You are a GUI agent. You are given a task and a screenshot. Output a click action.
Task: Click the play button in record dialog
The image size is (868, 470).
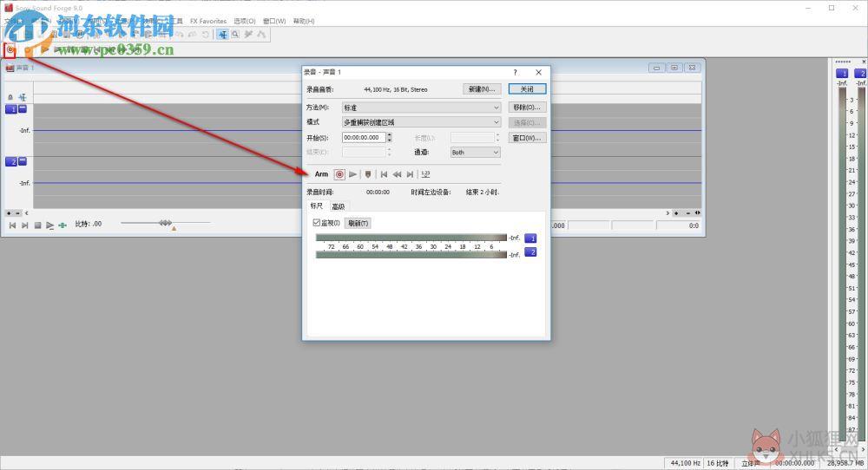352,174
